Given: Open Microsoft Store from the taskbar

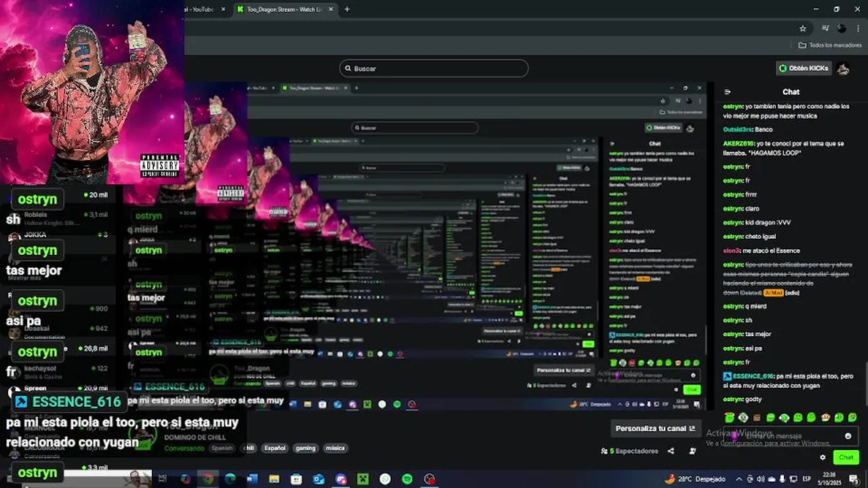Looking at the screenshot, I should click(x=296, y=479).
